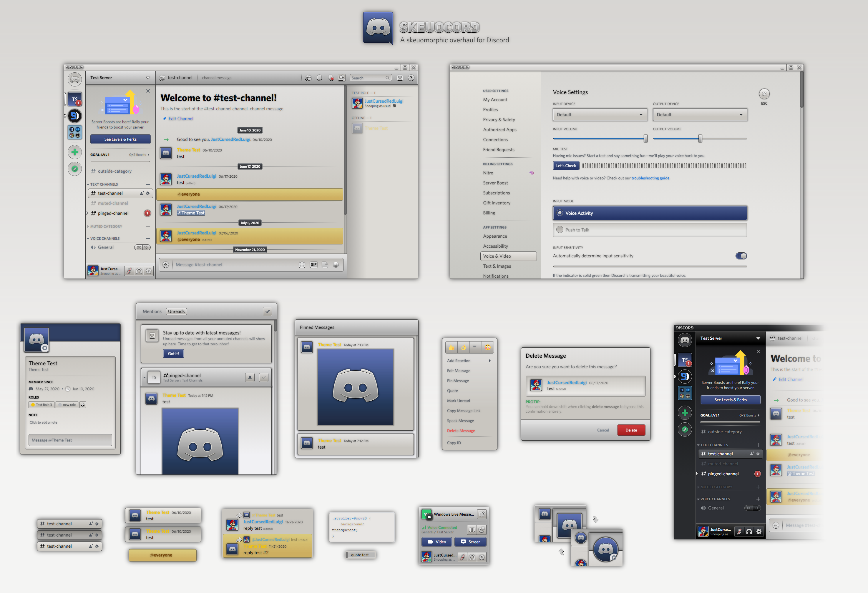Click gift icon in Message #test-channel box
Screen dimensions: 868x593
click(302, 265)
